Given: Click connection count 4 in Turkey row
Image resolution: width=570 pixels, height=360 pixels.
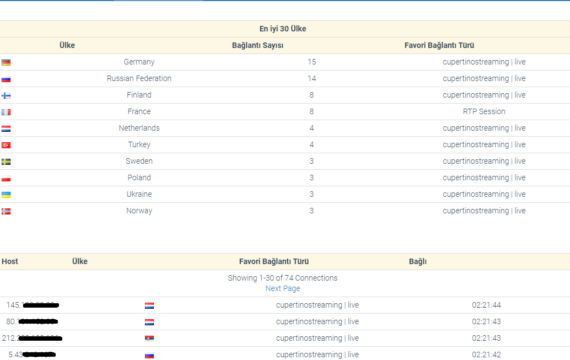Looking at the screenshot, I should (312, 144).
